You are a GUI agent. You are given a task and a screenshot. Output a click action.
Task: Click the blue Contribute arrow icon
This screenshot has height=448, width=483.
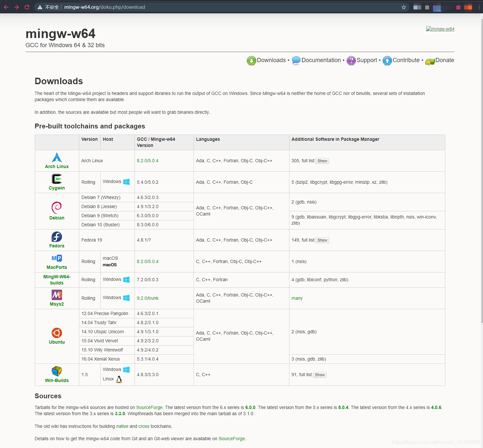pyautogui.click(x=387, y=60)
